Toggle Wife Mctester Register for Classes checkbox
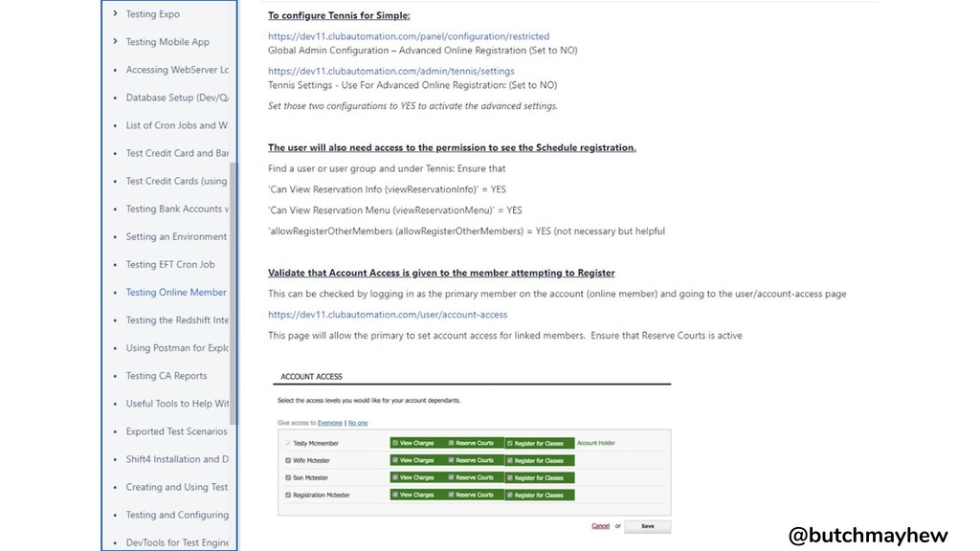This screenshot has height=551, width=980. pyautogui.click(x=510, y=460)
